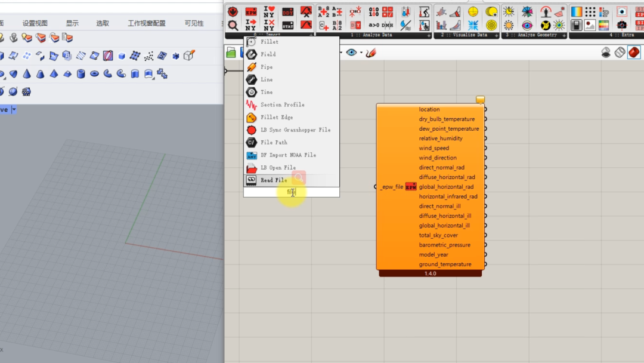The width and height of the screenshot is (644, 363).
Task: Click the green open-file icon on canvas toolbar
Action: 231,53
